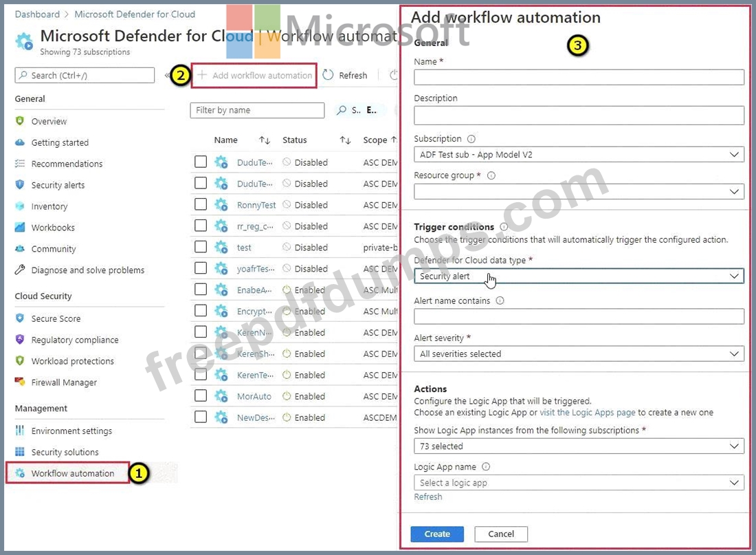This screenshot has width=756, height=555.
Task: Click the Firewall Manager icon
Action: (x=19, y=382)
